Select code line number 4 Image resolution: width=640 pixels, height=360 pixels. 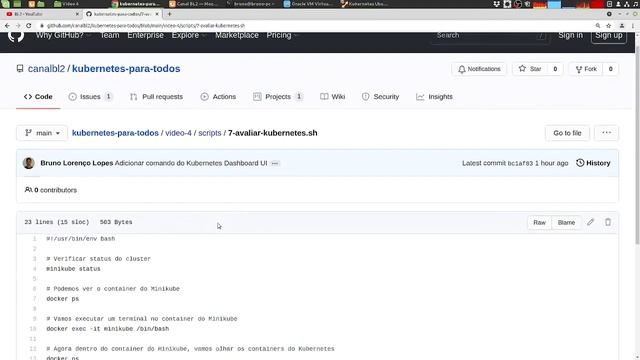coord(34,269)
